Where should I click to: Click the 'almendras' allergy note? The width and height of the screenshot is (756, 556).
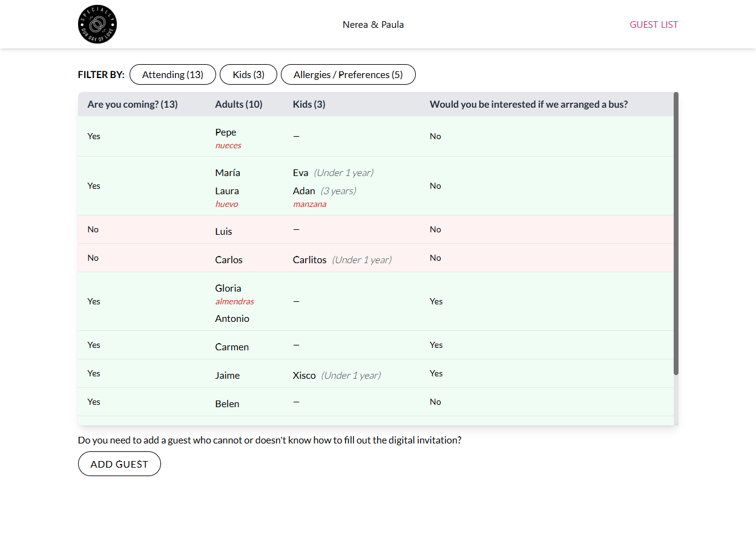(234, 302)
